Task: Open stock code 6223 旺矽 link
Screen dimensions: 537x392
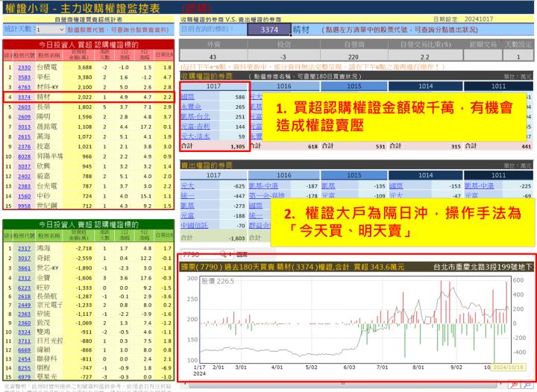Action: click(x=25, y=288)
